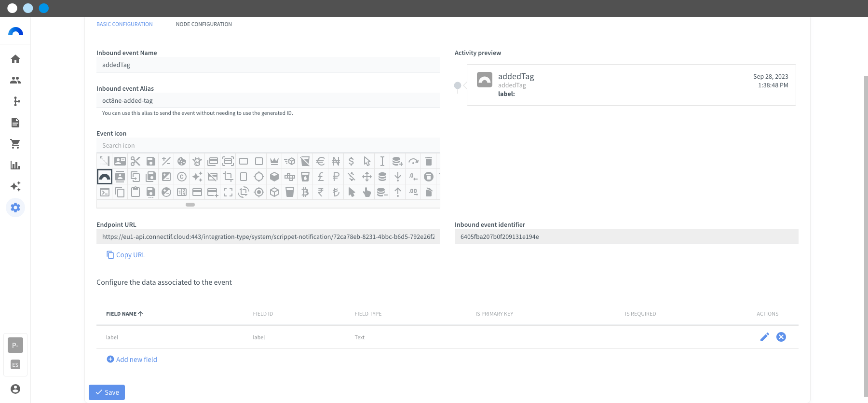This screenshot has height=403, width=868.
Task: Edit the label field with pencil icon
Action: [765, 337]
